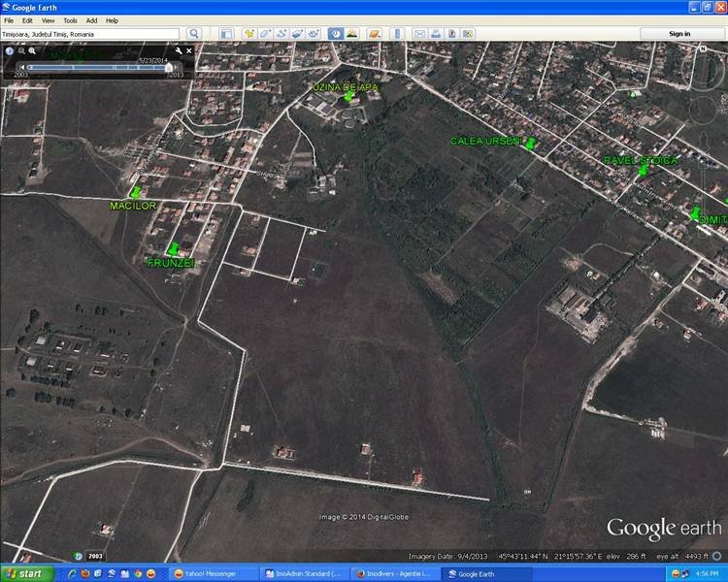Click the Email envelope icon

click(419, 34)
